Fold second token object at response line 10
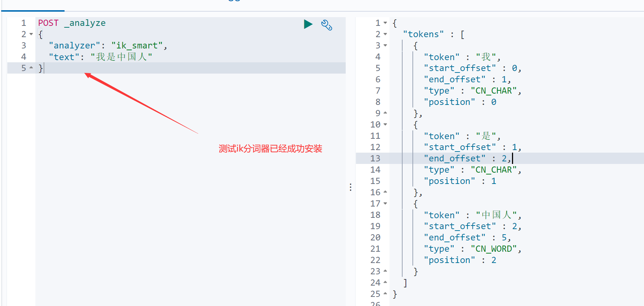The image size is (644, 306). click(385, 125)
